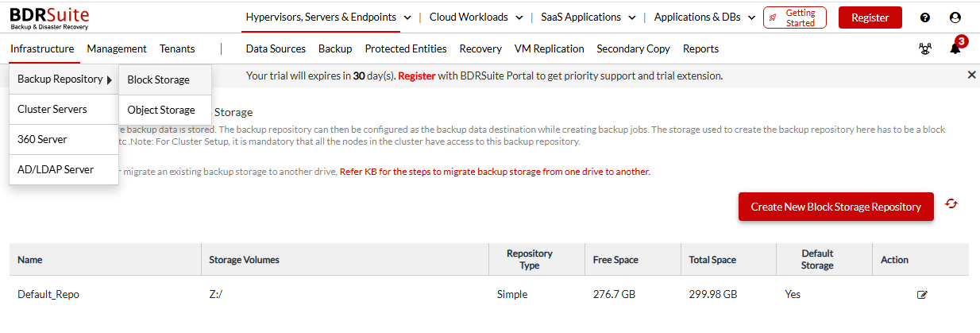980x333 pixels.
Task: Choose Cluster Servers in Infrastructure menu
Action: click(52, 109)
